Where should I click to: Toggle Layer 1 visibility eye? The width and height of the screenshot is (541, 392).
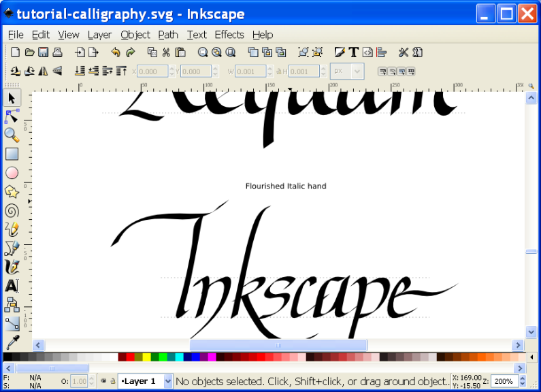[x=103, y=381]
